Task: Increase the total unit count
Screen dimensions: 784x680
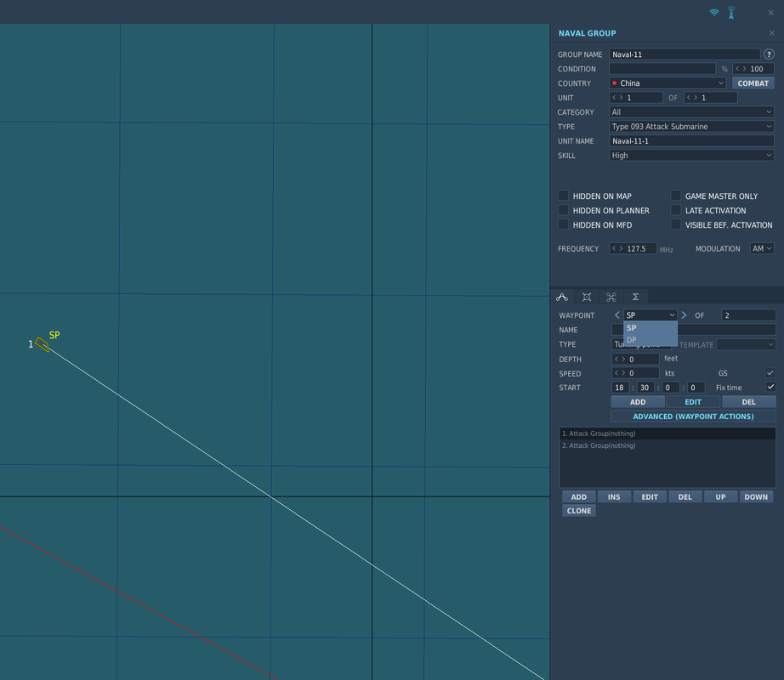Action: coord(696,98)
